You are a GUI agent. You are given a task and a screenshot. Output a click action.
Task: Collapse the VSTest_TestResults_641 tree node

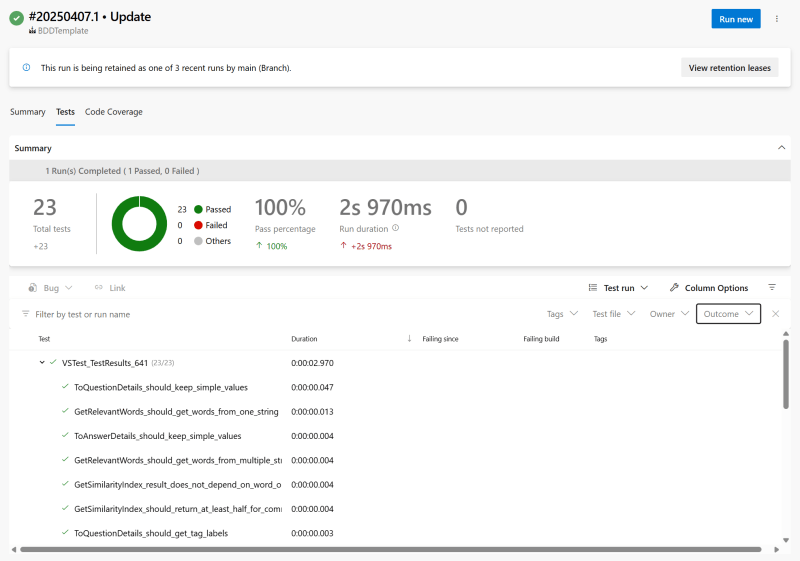pyautogui.click(x=42, y=362)
